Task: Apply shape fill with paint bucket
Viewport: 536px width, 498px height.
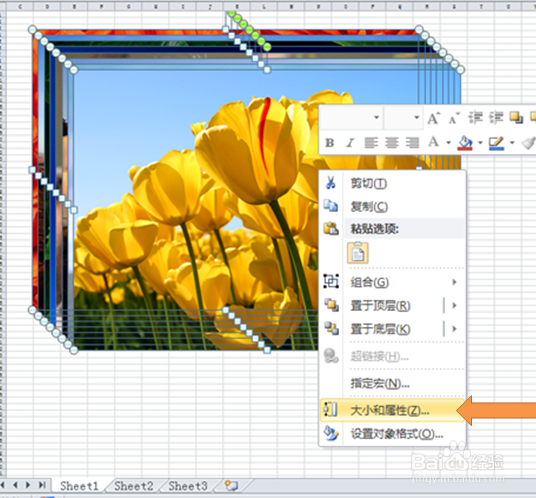Action: pos(465,143)
